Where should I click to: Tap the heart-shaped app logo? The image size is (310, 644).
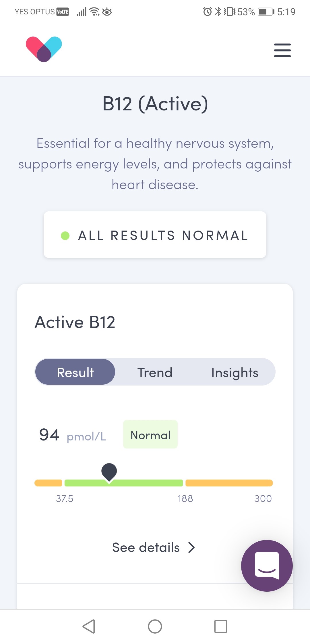(44, 49)
